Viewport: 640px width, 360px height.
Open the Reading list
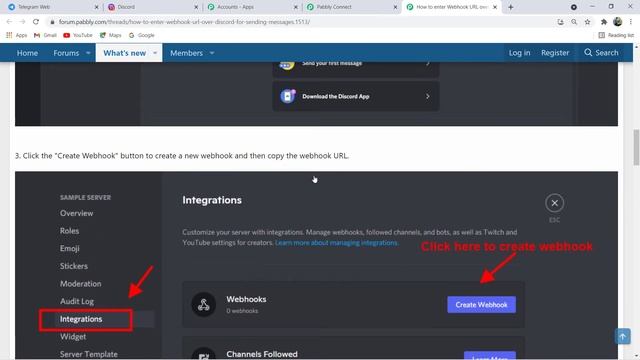coord(616,35)
